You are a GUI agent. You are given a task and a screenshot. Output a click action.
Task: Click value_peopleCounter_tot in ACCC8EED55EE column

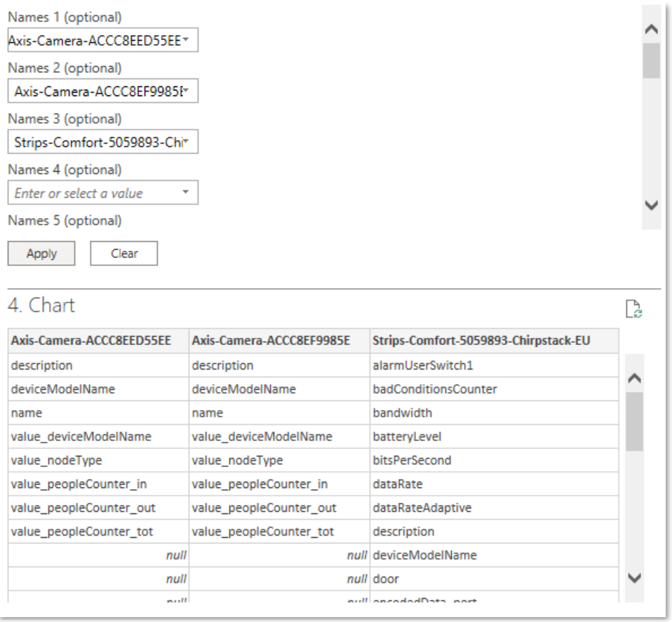pos(98,532)
